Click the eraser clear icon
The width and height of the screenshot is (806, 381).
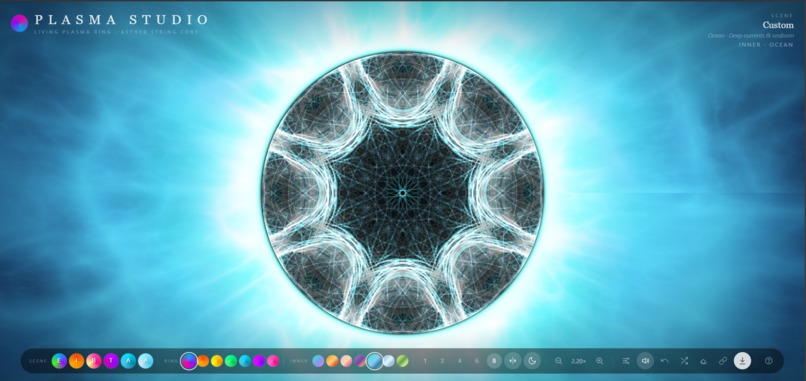click(x=703, y=361)
